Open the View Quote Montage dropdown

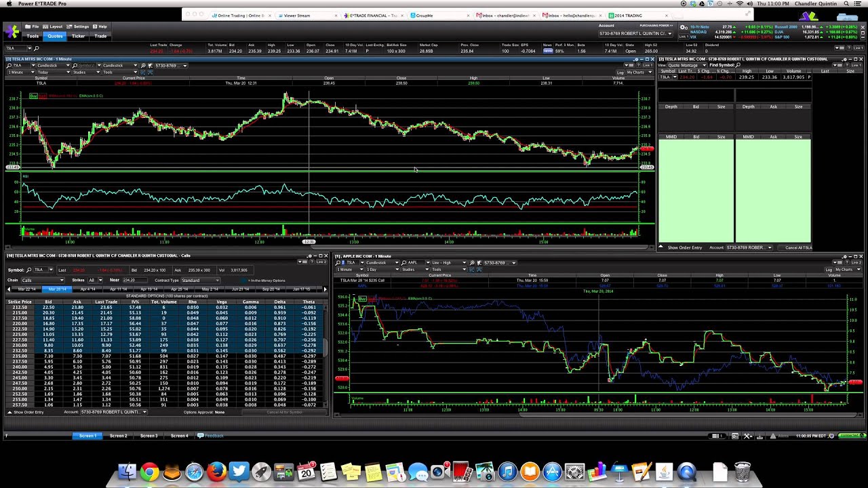pos(687,65)
